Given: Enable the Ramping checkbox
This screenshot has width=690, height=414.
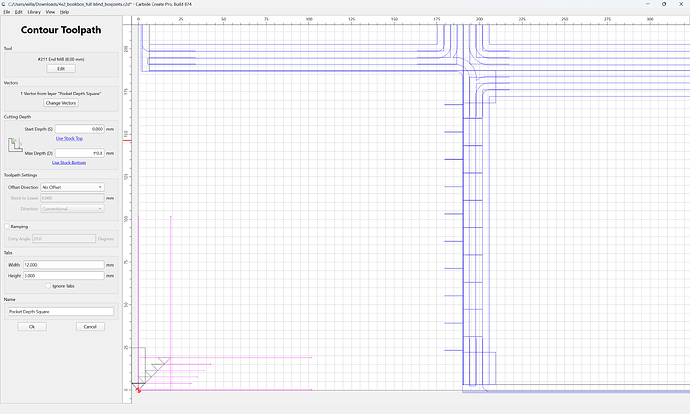Looking at the screenshot, I should [x=7, y=226].
